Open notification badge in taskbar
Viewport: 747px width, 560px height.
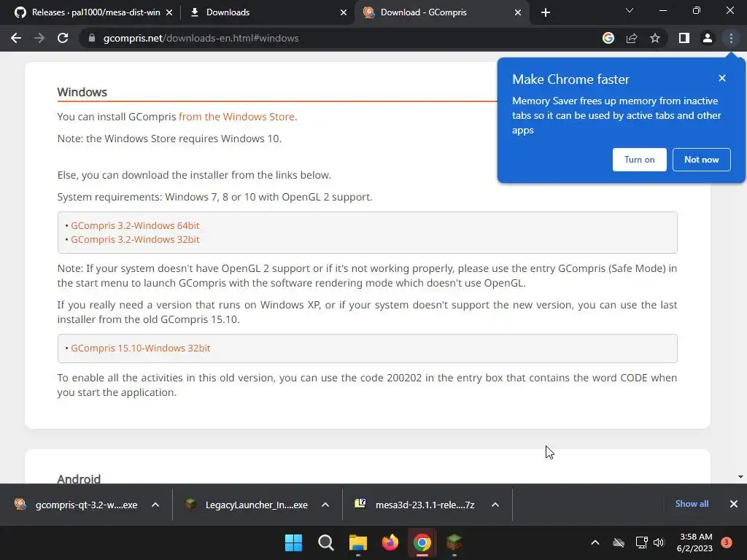tap(727, 542)
